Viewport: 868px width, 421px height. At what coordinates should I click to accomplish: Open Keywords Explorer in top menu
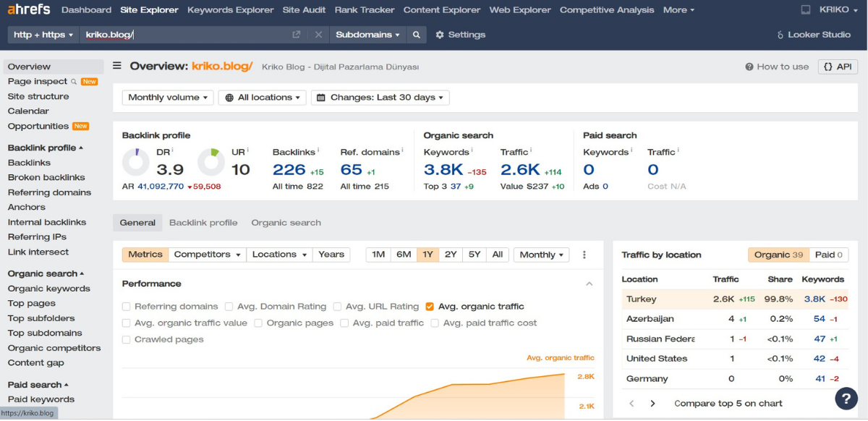(230, 10)
